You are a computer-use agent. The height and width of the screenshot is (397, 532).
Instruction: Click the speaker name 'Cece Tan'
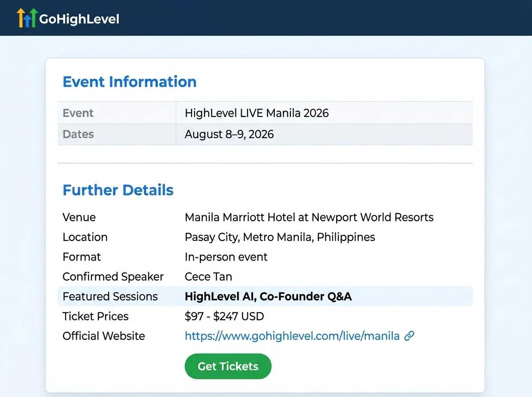[208, 277]
